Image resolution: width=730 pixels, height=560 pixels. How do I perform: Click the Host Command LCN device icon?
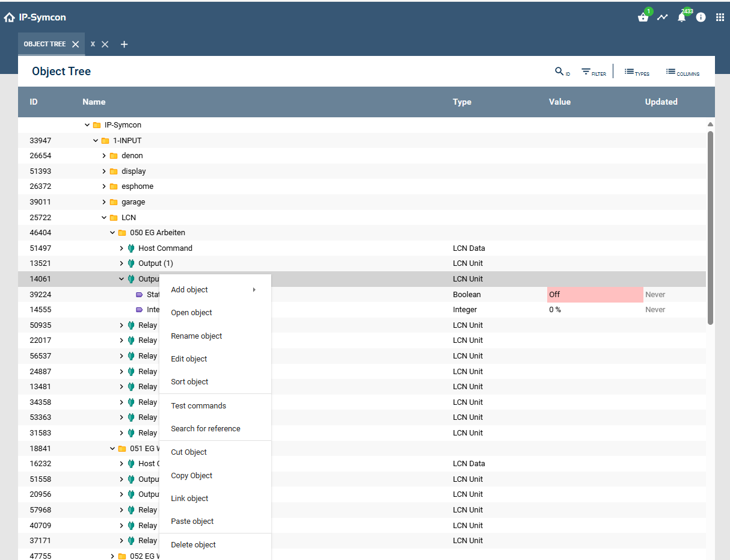130,248
